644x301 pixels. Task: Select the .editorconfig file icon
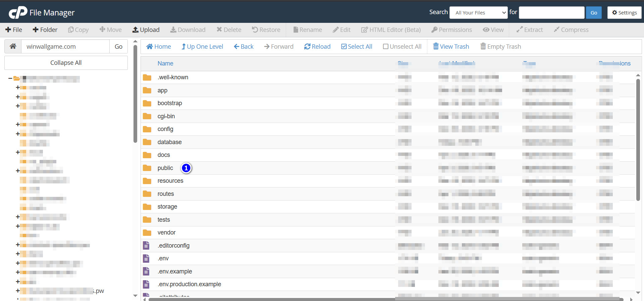[146, 246]
